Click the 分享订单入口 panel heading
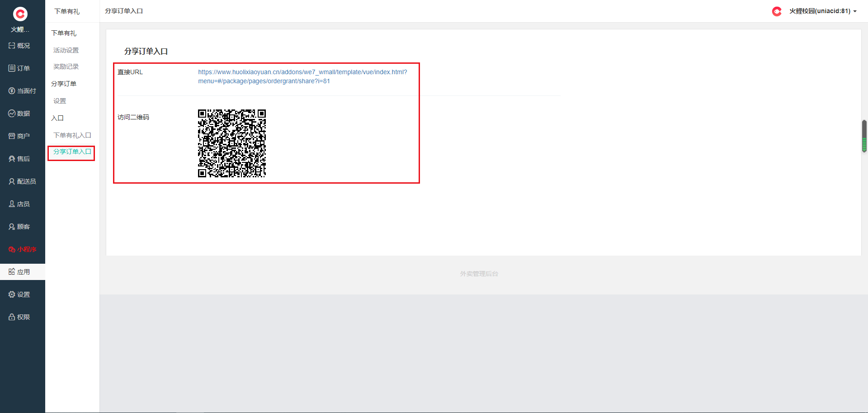This screenshot has height=413, width=868. tap(146, 52)
